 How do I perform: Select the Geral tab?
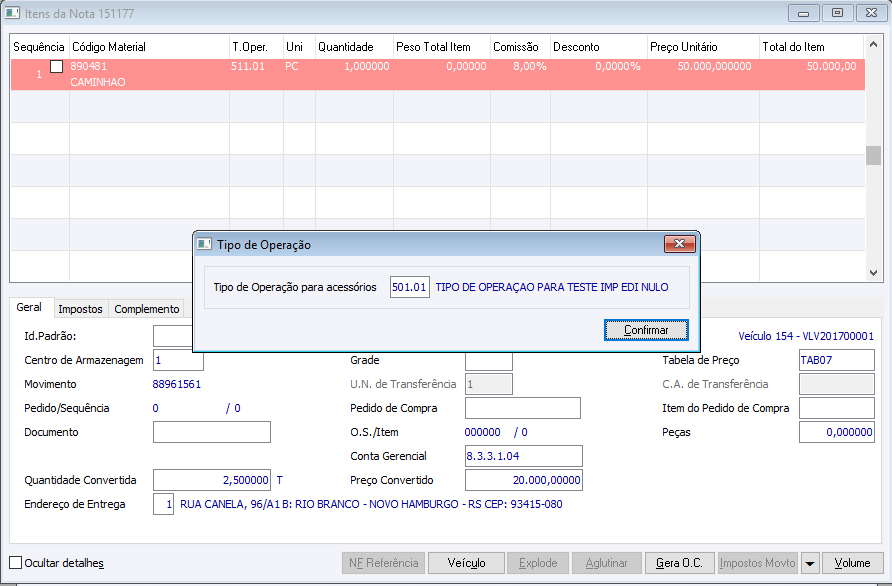click(x=29, y=307)
